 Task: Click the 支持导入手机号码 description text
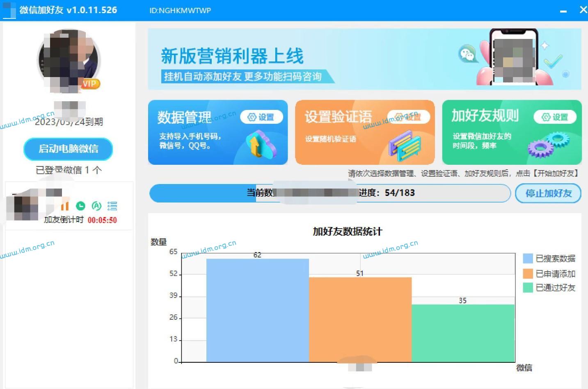click(190, 141)
